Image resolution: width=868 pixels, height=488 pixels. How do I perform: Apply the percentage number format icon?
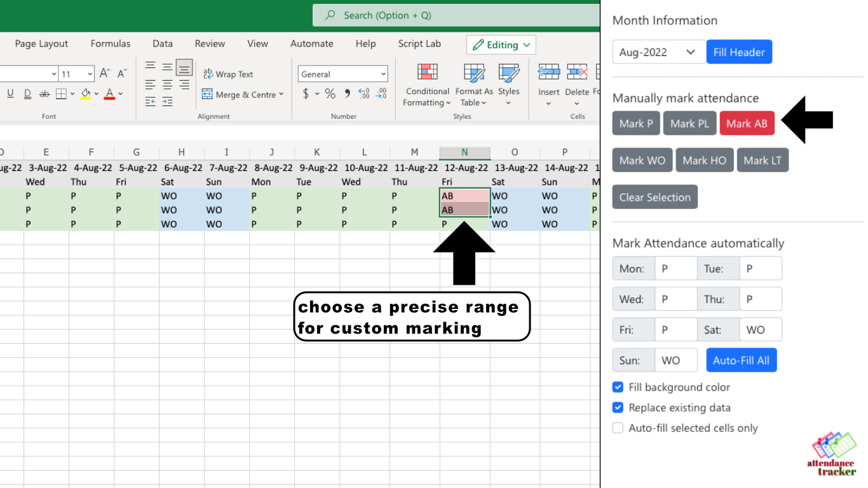pyautogui.click(x=330, y=93)
